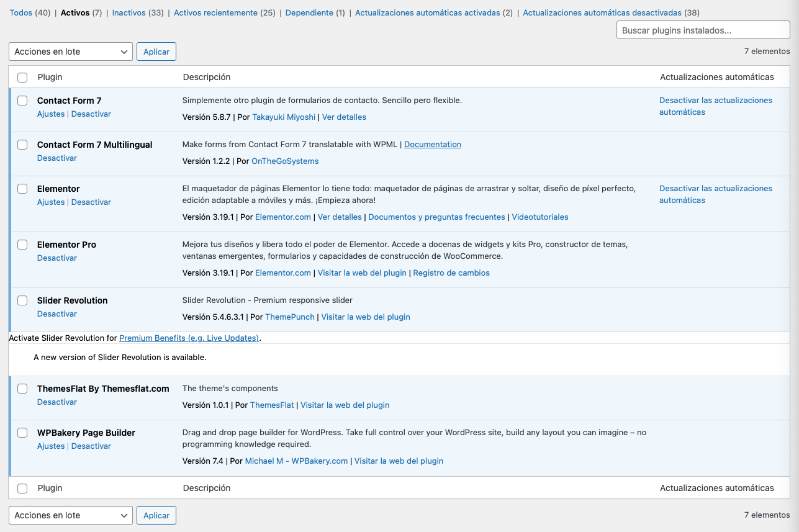The height and width of the screenshot is (532, 799).
Task: Disable auto-updates for Contact Form 7
Action: [x=716, y=106]
